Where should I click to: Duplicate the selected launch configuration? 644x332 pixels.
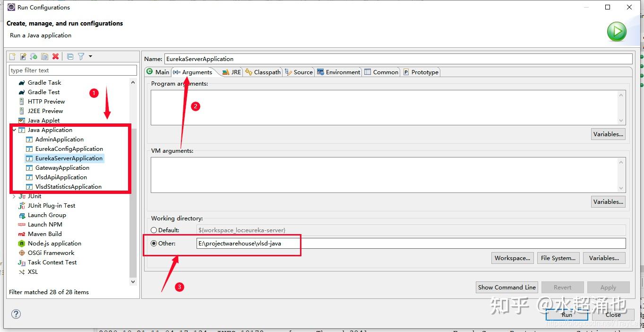(x=44, y=56)
